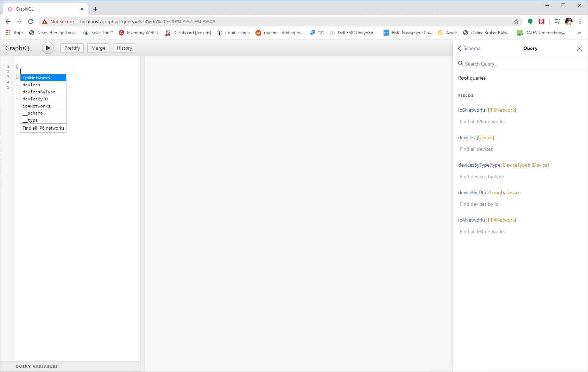This screenshot has height=372, width=588.
Task: Click the R-shaped extension icon
Action: tap(541, 21)
